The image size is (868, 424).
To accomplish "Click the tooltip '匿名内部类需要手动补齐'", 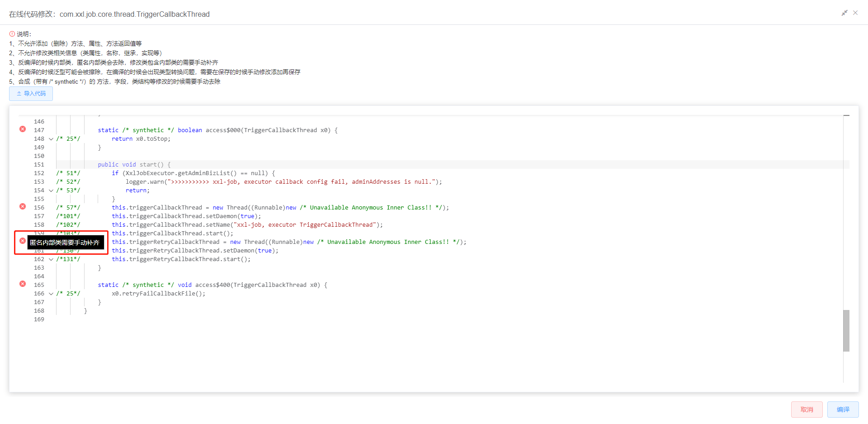I will pyautogui.click(x=66, y=243).
